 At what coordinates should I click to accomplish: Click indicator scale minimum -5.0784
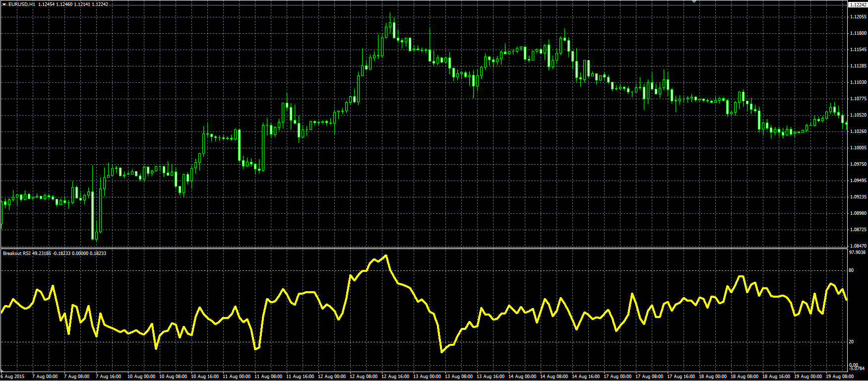coord(857,368)
